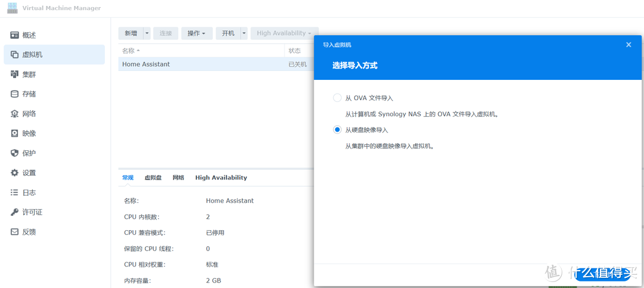Expand the 开机 dropdown arrow

click(x=244, y=33)
